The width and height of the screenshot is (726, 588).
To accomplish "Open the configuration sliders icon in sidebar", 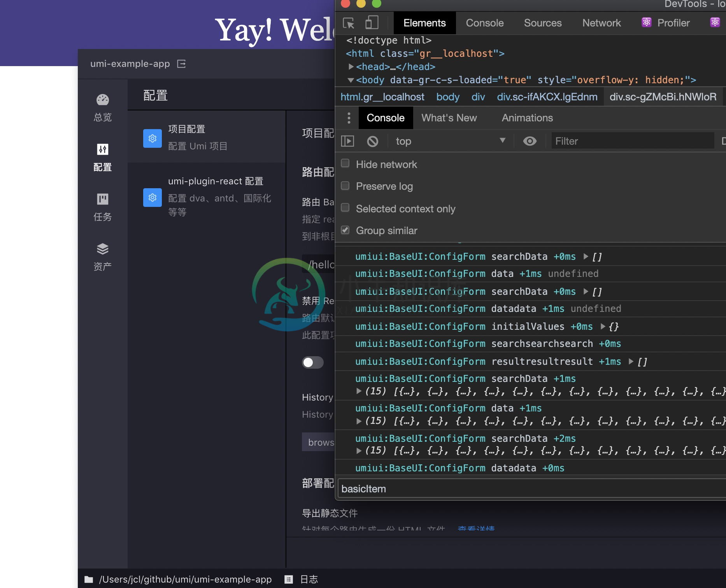I will 103,149.
